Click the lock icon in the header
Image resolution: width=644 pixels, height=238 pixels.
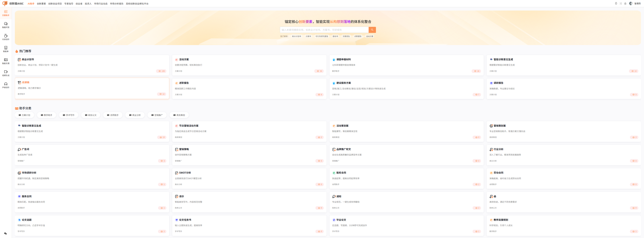tap(625, 4)
